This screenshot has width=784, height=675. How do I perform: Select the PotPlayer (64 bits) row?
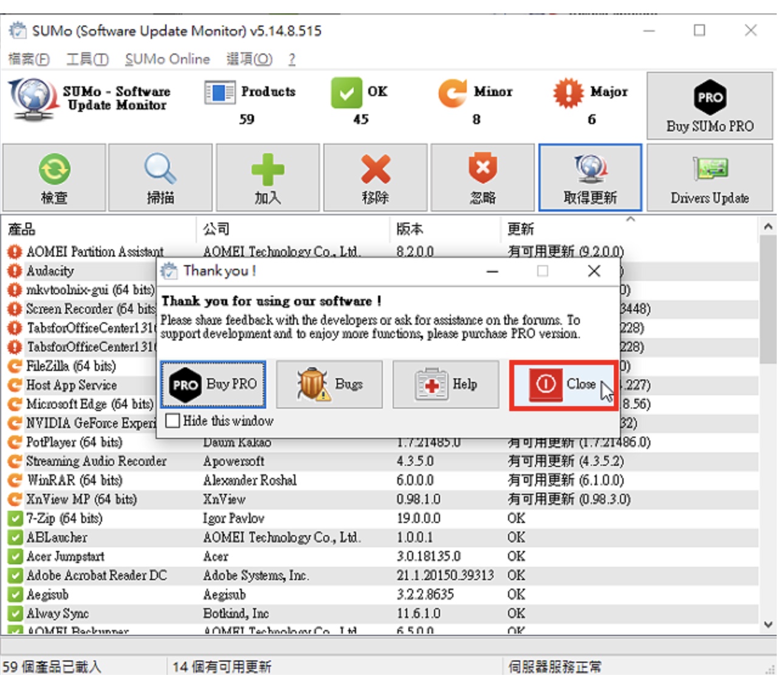click(380, 442)
